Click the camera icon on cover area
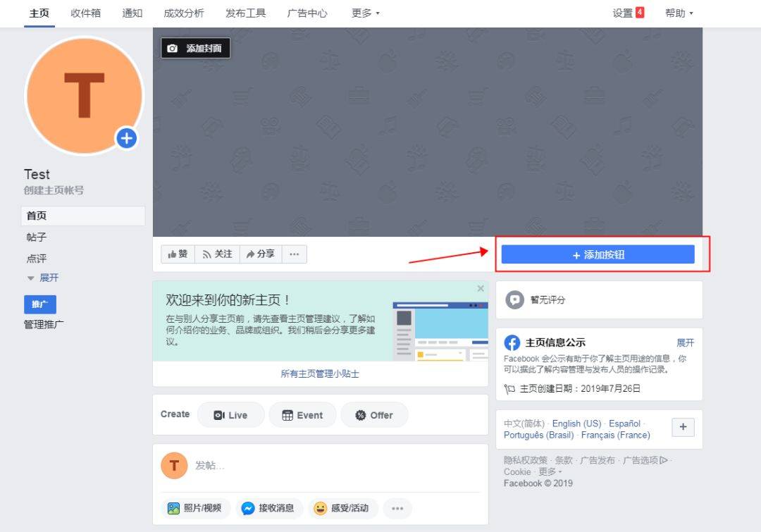 (x=173, y=49)
